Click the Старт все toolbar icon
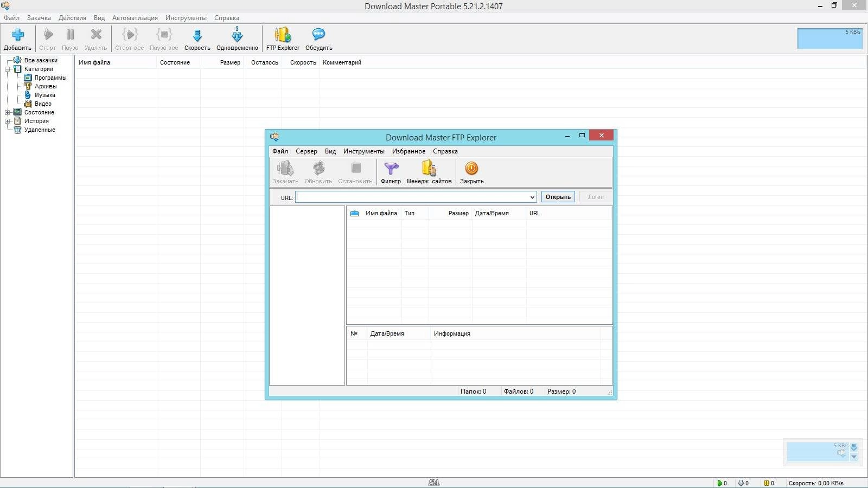The width and height of the screenshot is (868, 488). [x=130, y=35]
